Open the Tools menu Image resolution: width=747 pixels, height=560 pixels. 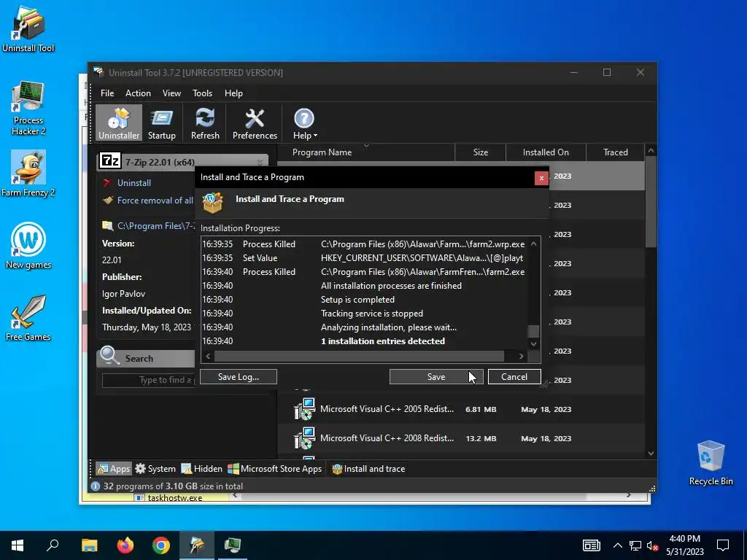[202, 93]
